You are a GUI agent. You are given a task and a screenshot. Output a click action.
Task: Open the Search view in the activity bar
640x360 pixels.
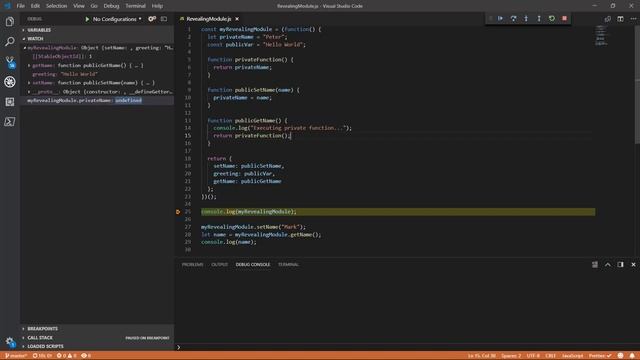click(x=10, y=41)
